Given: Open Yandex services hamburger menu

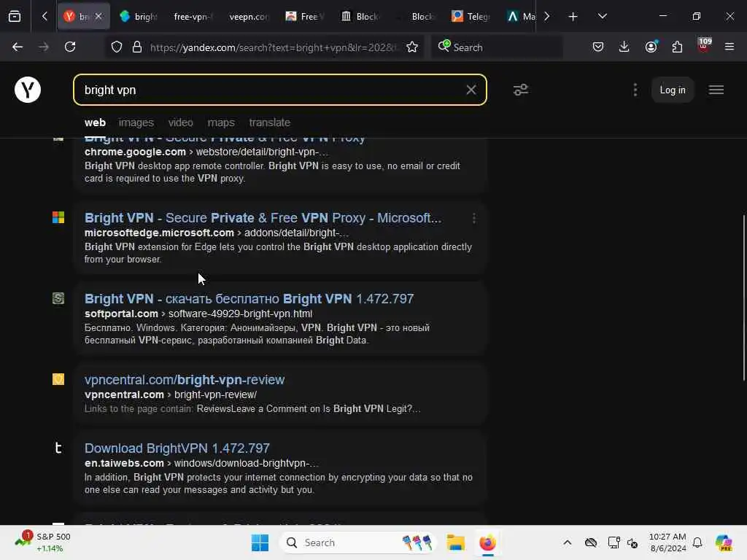Looking at the screenshot, I should pyautogui.click(x=716, y=90).
